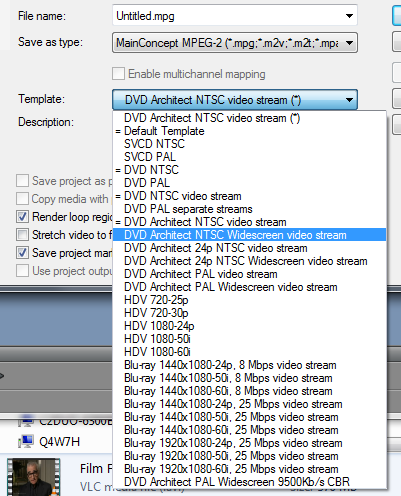Expand the File name dropdown arrow
401x496 pixels.
pos(349,16)
